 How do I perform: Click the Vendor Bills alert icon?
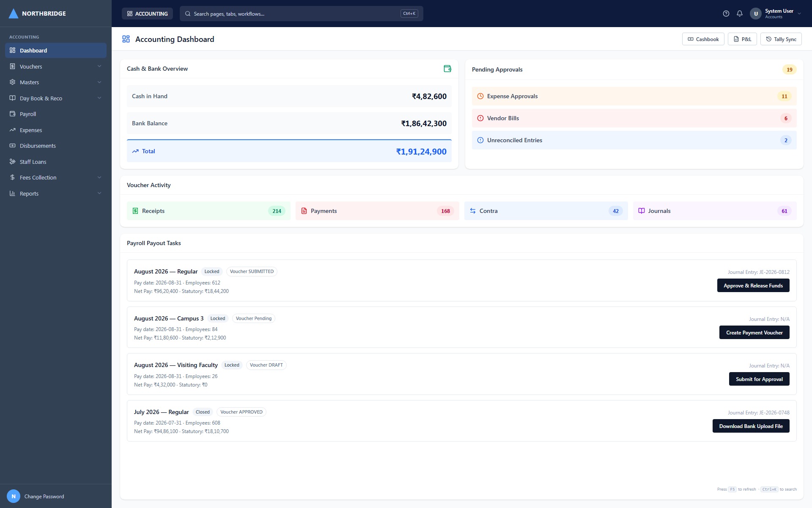480,118
